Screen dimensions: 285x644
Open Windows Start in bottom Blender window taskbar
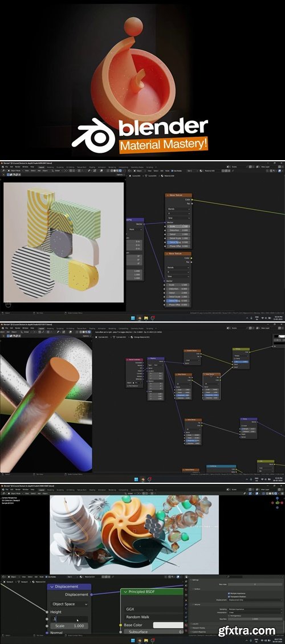[133, 641]
